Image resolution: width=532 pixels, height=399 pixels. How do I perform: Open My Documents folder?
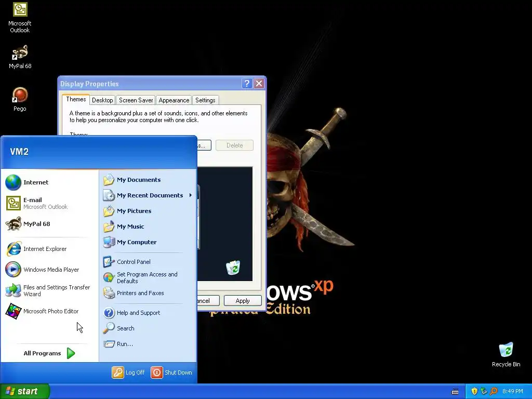coord(148,180)
